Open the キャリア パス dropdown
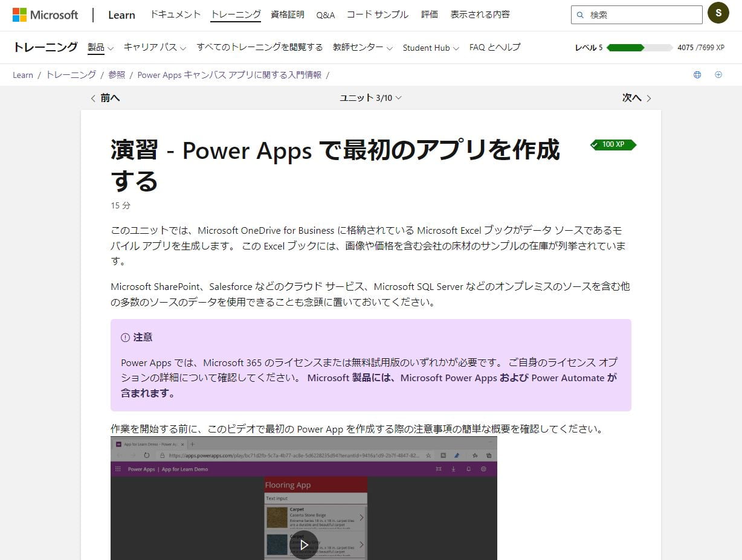This screenshot has height=560, width=742. [155, 47]
